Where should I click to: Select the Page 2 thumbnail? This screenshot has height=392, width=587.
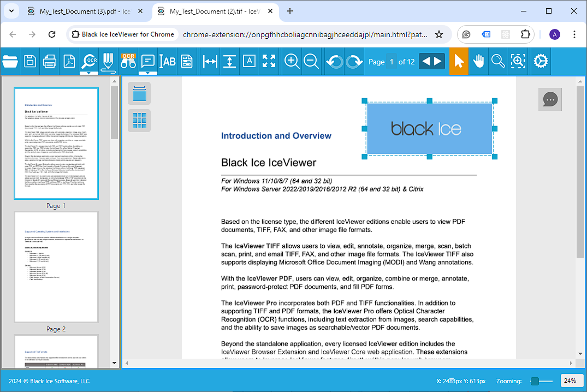[x=56, y=267]
